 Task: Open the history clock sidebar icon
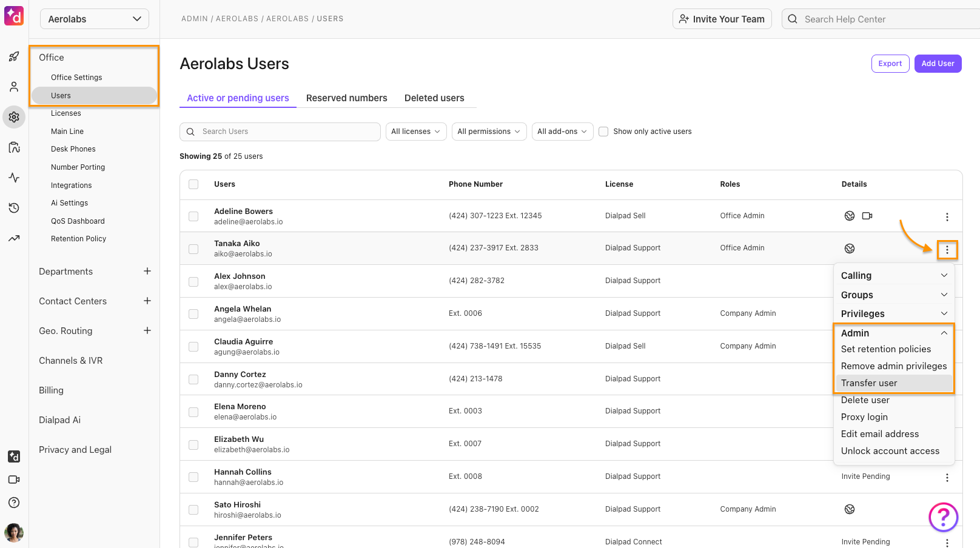[14, 208]
